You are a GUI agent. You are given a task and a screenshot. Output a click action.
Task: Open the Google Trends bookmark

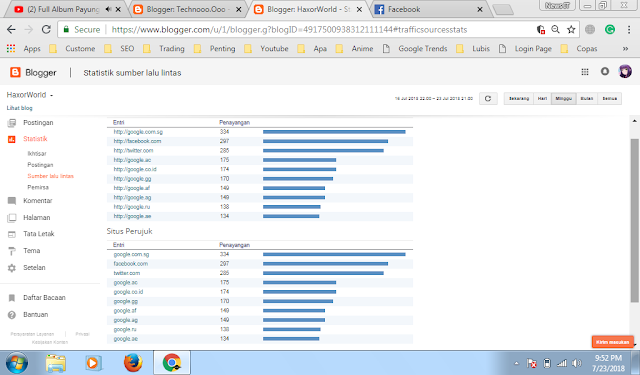pos(415,49)
